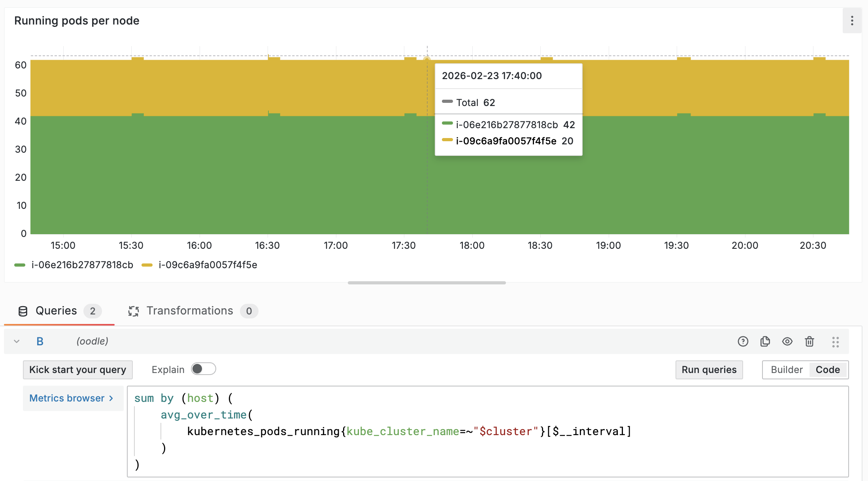
Task: Select Code editor mode
Action: [827, 370]
